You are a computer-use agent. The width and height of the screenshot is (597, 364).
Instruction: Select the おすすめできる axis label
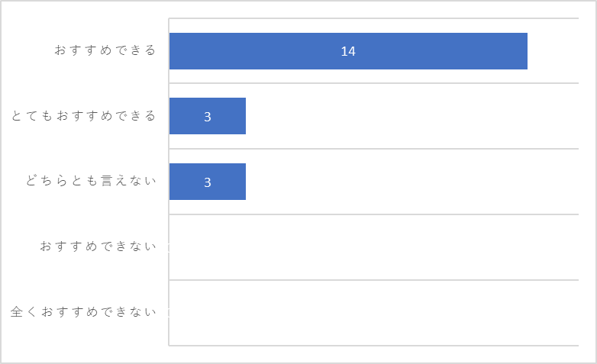105,50
